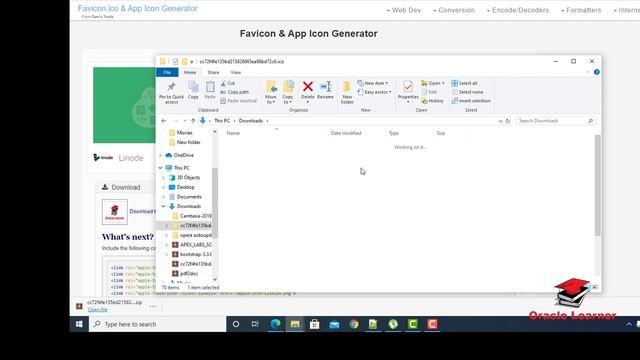Open Microsoft Store from the taskbar

pyautogui.click(x=314, y=324)
